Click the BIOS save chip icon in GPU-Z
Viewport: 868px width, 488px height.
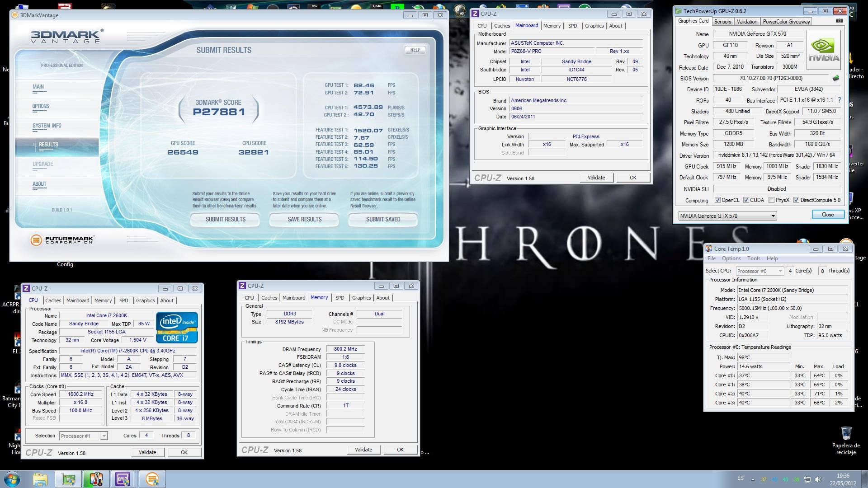[836, 78]
